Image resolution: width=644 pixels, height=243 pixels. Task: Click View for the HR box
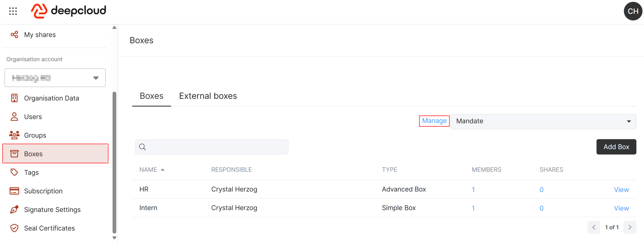[x=621, y=190]
